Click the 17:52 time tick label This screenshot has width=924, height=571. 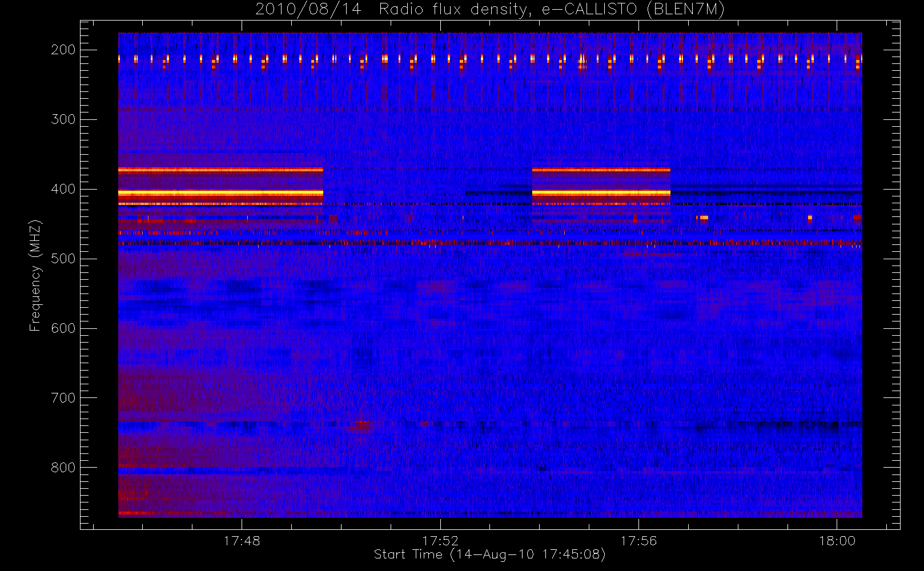[x=440, y=541]
